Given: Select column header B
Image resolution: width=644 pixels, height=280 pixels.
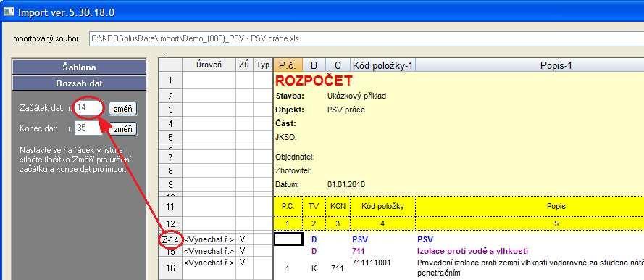Looking at the screenshot, I should (x=314, y=65).
